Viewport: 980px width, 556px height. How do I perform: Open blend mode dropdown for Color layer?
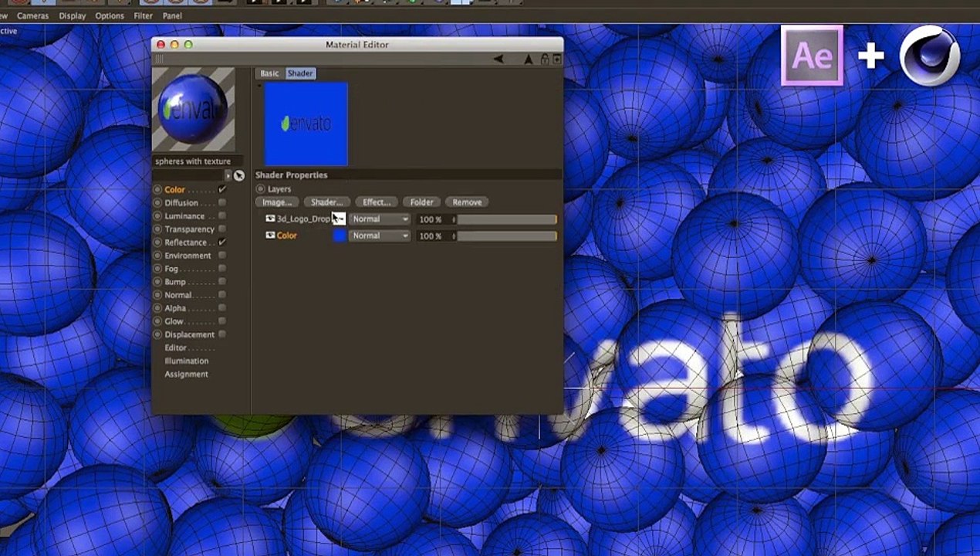(380, 236)
